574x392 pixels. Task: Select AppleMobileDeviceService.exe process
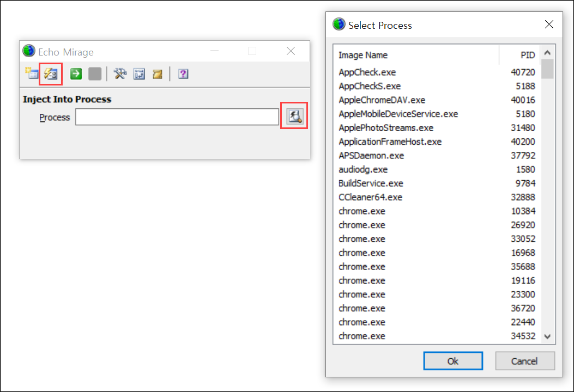(x=437, y=114)
